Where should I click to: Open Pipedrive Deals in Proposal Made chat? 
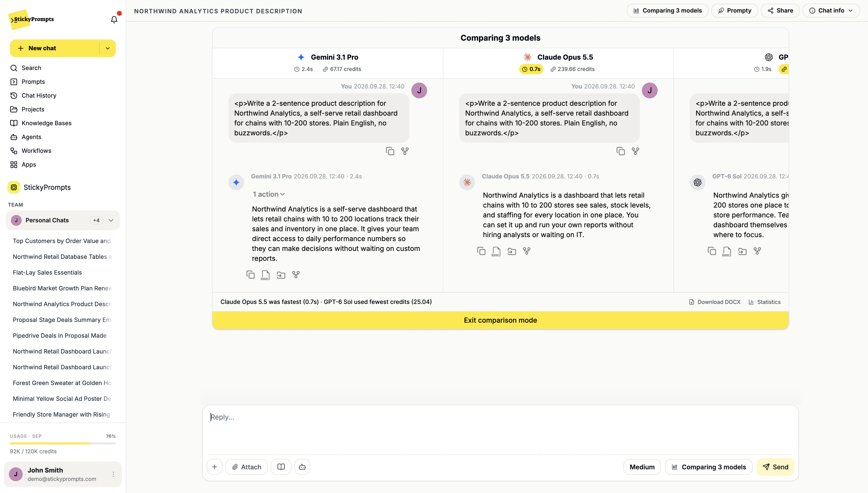[x=60, y=335]
